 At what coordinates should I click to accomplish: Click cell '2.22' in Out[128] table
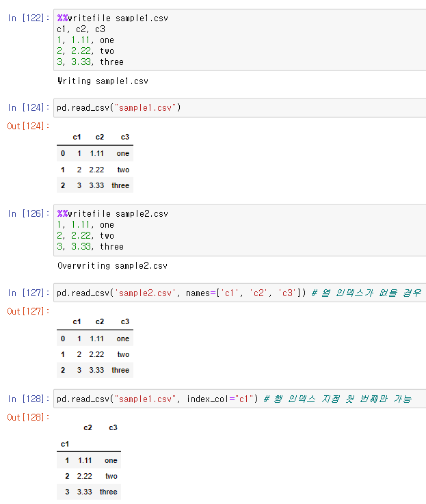pyautogui.click(x=85, y=477)
